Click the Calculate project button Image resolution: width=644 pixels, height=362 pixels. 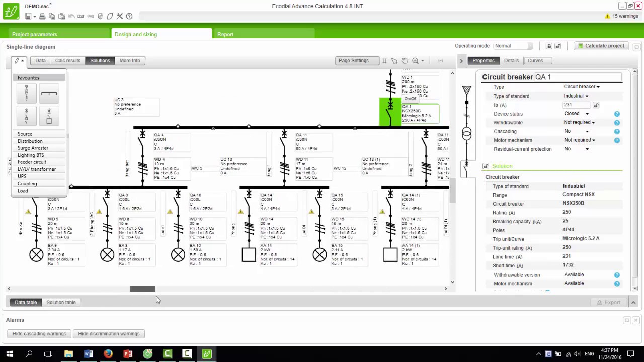601,46
